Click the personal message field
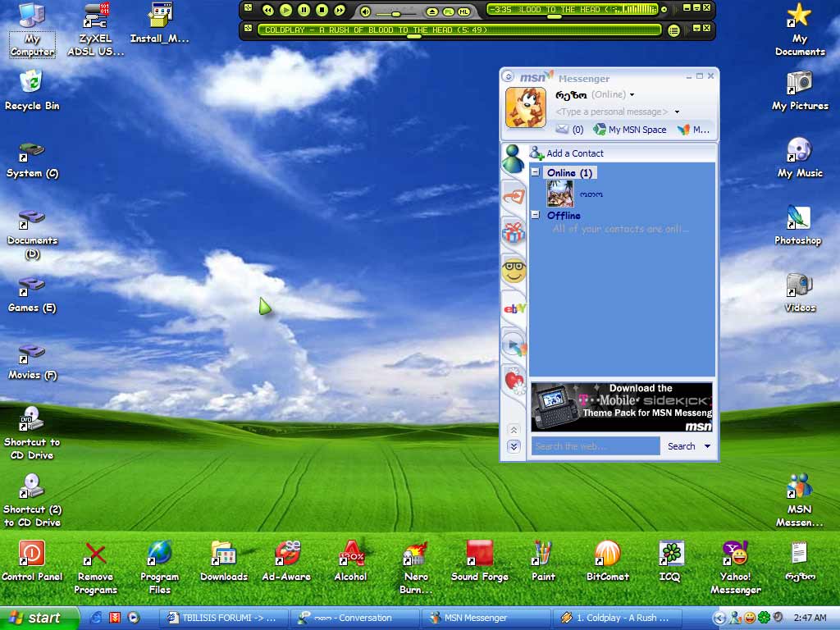840x630 pixels. [612, 112]
